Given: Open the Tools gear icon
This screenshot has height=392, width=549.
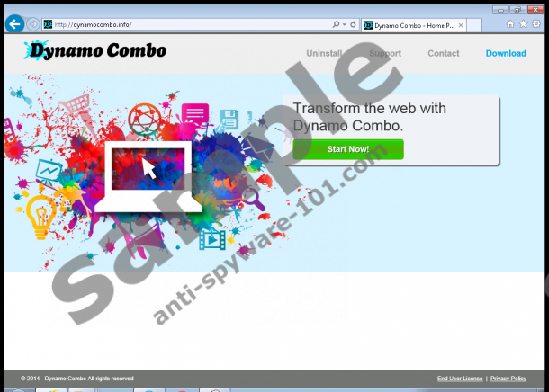Looking at the screenshot, I should click(537, 24).
